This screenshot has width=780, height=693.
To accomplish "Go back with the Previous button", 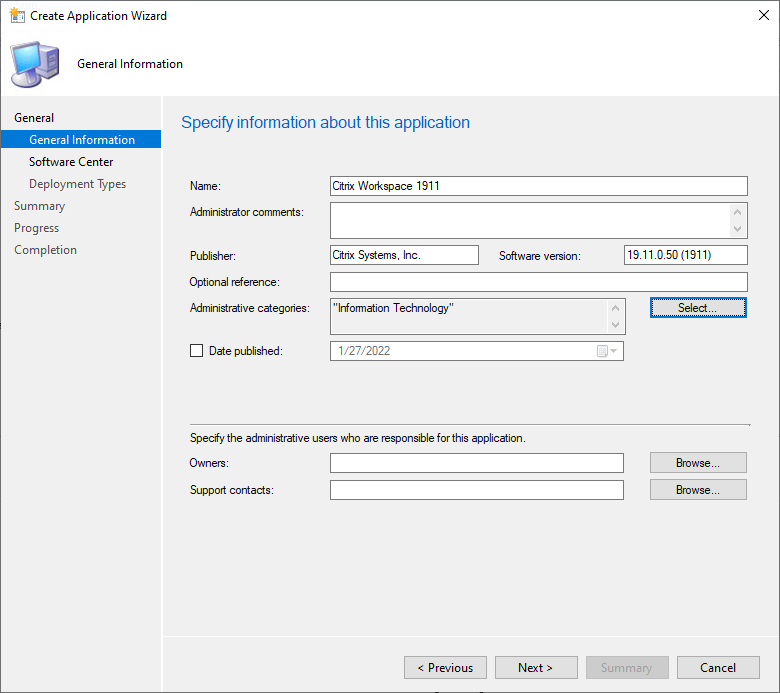I will (x=445, y=668).
